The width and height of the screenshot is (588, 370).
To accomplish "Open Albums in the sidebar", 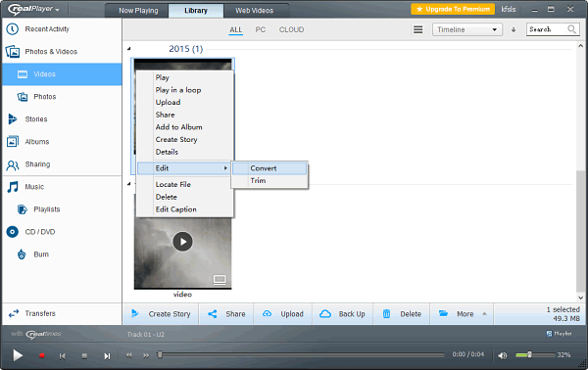I will point(62,142).
